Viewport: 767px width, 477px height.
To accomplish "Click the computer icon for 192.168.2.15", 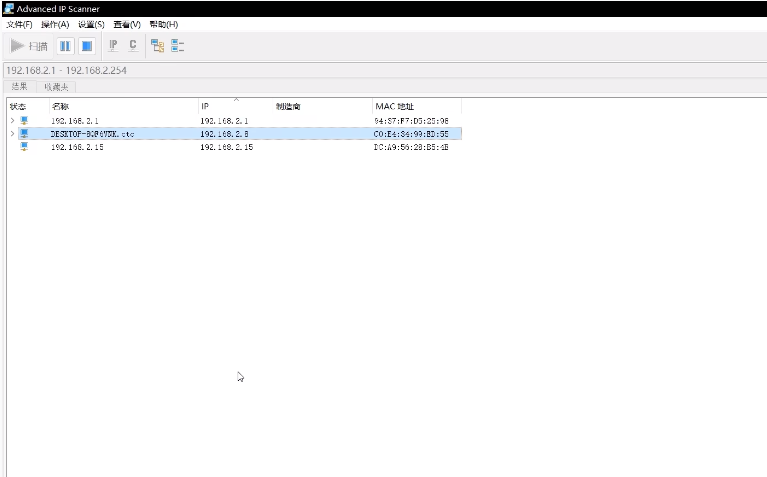I will pyautogui.click(x=24, y=147).
